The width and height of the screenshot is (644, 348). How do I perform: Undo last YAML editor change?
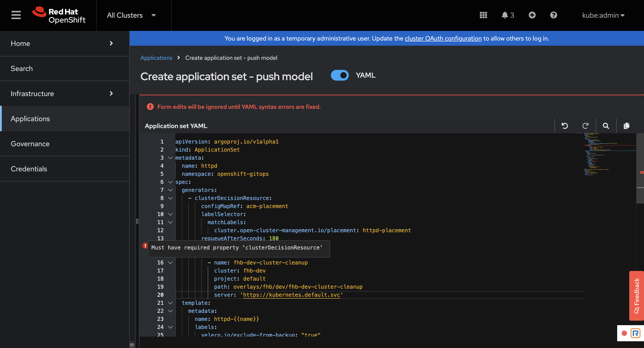click(x=565, y=126)
